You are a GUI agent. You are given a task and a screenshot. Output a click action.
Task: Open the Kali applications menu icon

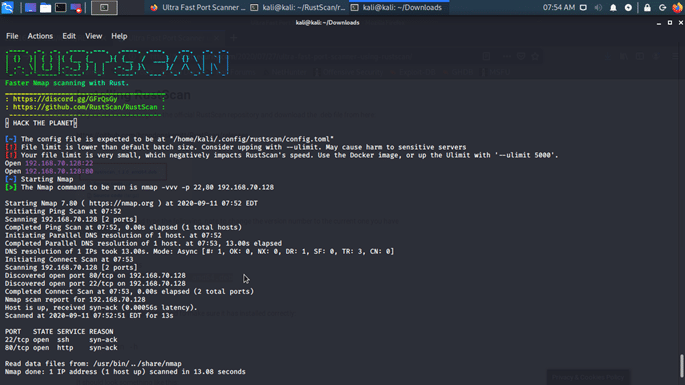click(x=7, y=7)
